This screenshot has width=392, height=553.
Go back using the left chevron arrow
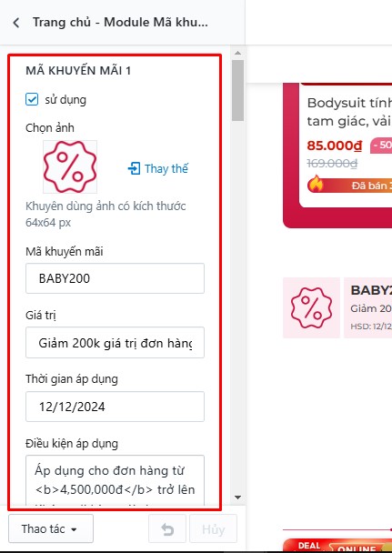[x=16, y=23]
